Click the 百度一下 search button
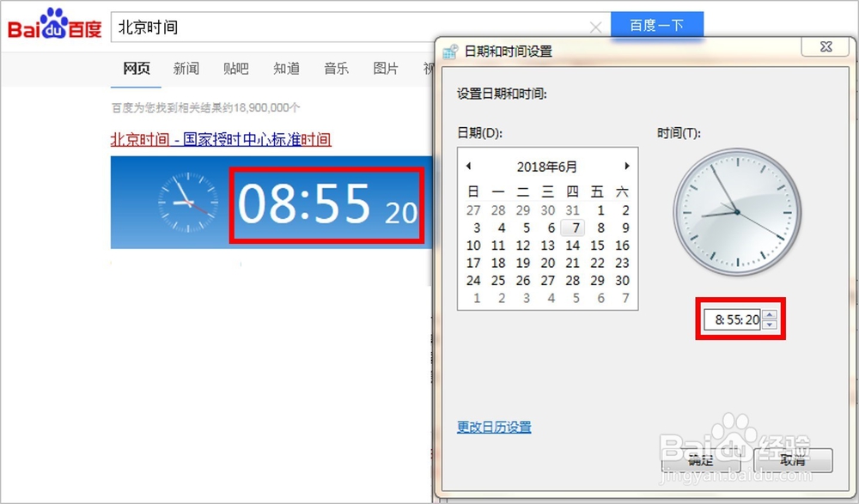Screen dimensions: 859x504 tap(657, 25)
